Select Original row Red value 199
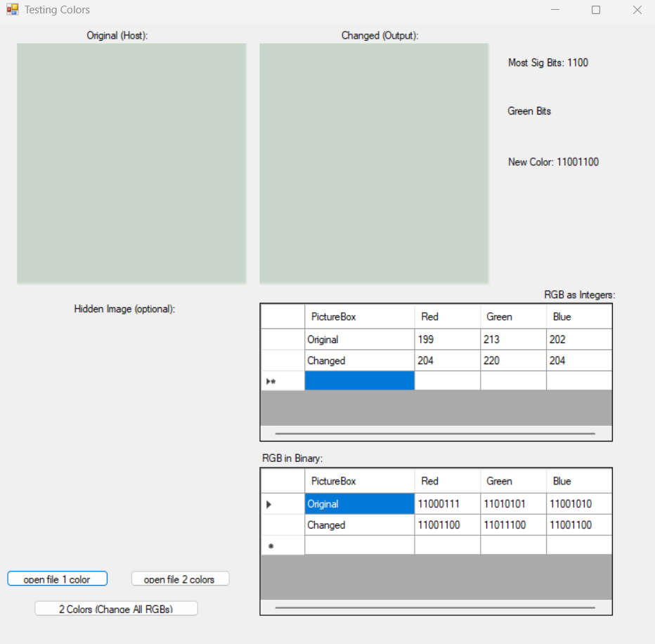The width and height of the screenshot is (655, 644). point(447,340)
